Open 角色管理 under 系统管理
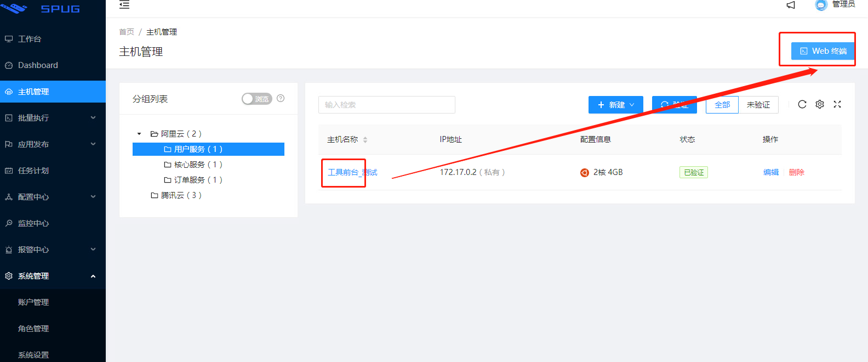The height and width of the screenshot is (362, 868). (x=53, y=329)
